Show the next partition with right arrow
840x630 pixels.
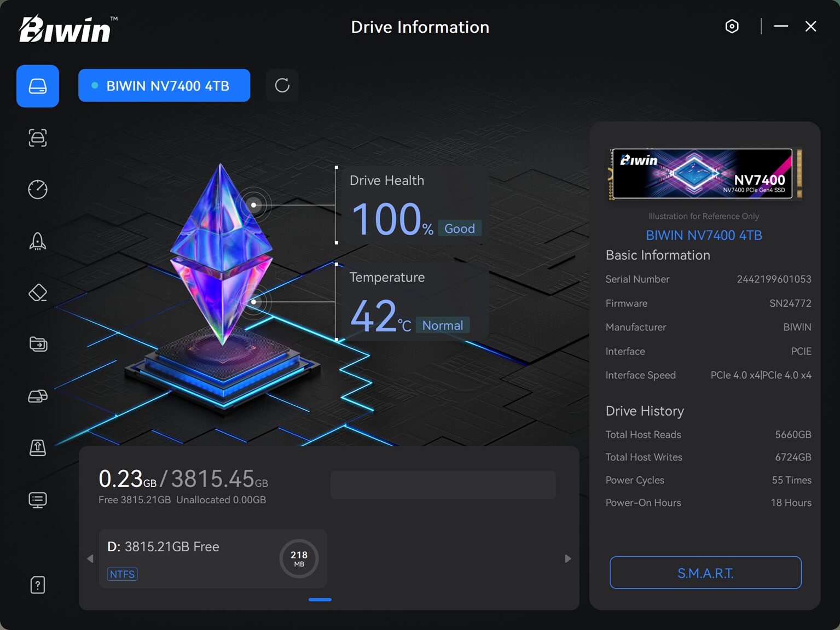point(567,558)
